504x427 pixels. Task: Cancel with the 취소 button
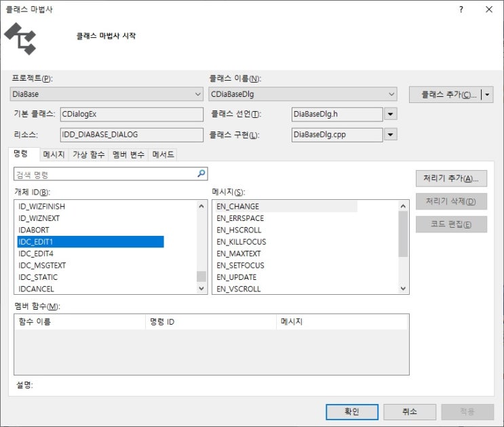(410, 411)
